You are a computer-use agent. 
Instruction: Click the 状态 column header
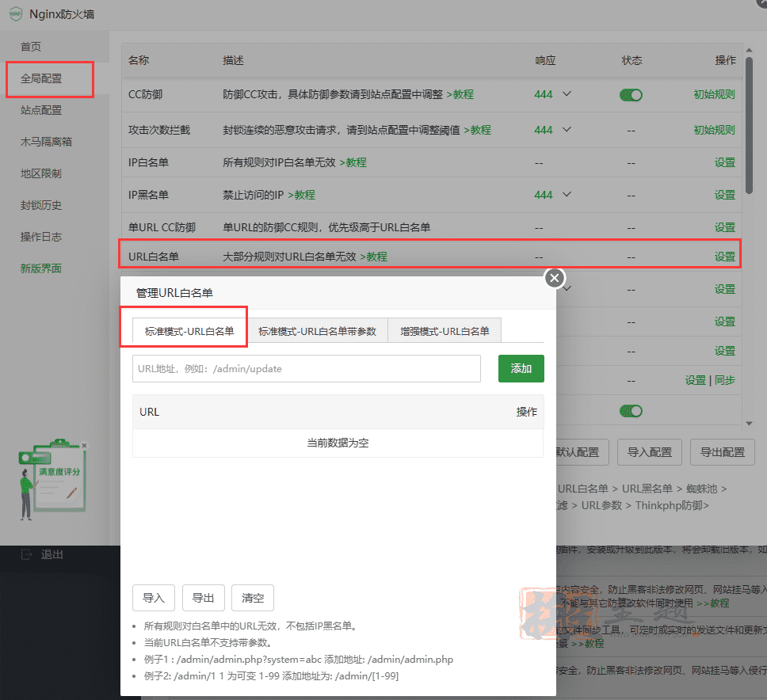click(x=632, y=60)
